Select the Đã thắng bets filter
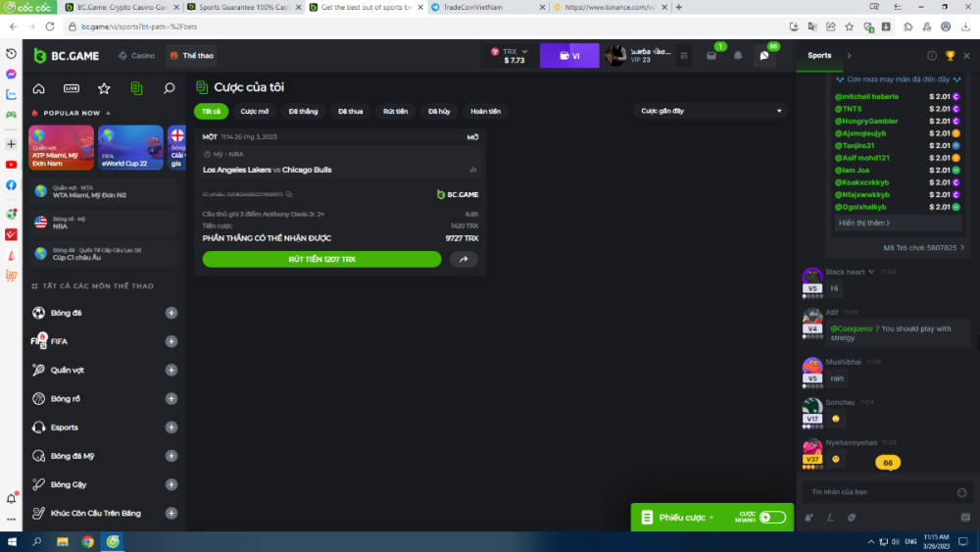Image resolution: width=980 pixels, height=552 pixels. (x=303, y=111)
